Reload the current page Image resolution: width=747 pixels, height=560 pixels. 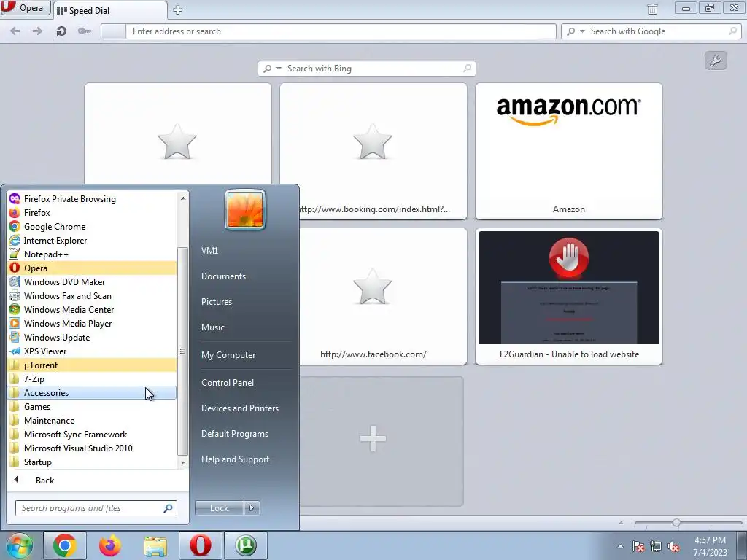pos(61,31)
